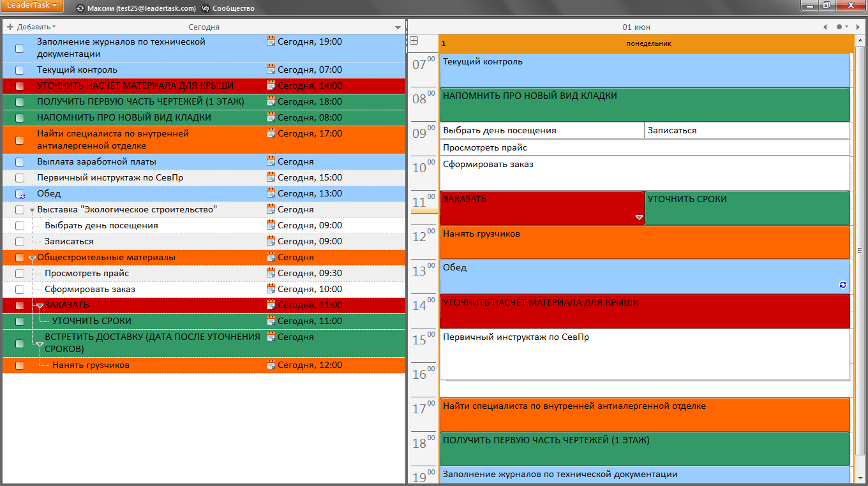Click the triangle on ЗАКАЗАТЬ calendar block
The width and height of the screenshot is (868, 486).
[639, 217]
